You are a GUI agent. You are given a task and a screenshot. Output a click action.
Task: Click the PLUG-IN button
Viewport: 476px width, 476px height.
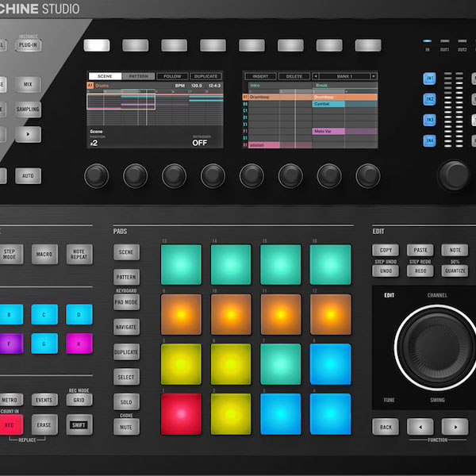point(29,45)
